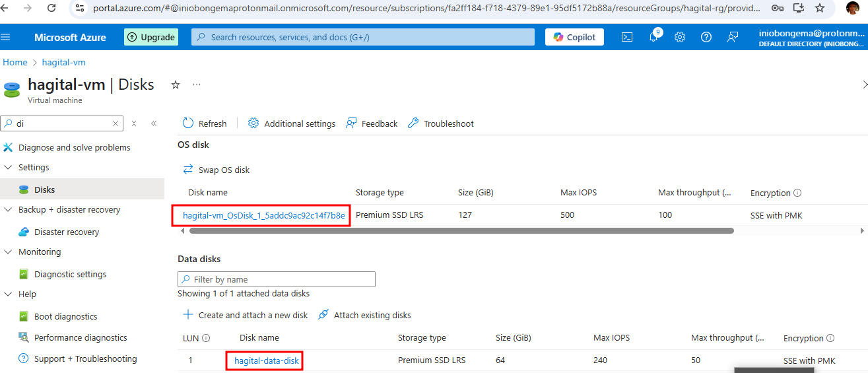Open Performance diagnostics in the sidebar
The width and height of the screenshot is (868, 373).
[81, 337]
